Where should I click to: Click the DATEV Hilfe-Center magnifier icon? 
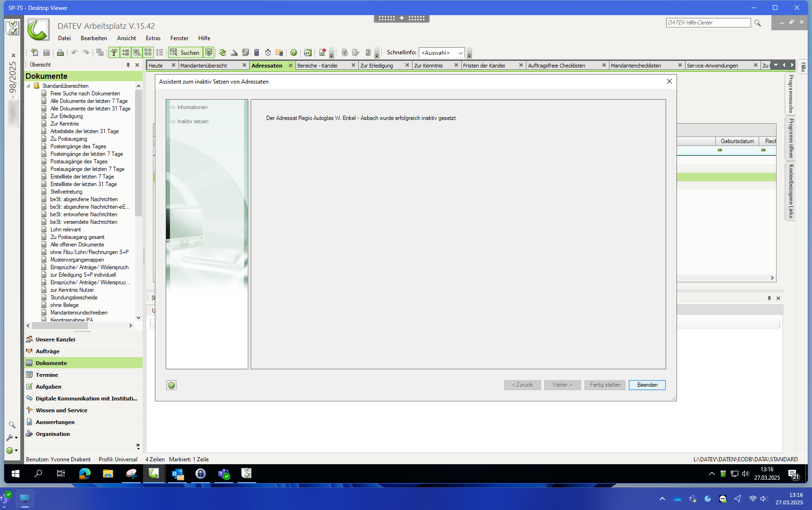coord(757,23)
